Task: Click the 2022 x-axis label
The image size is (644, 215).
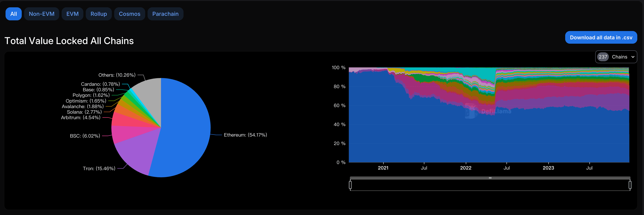Action: pyautogui.click(x=466, y=168)
